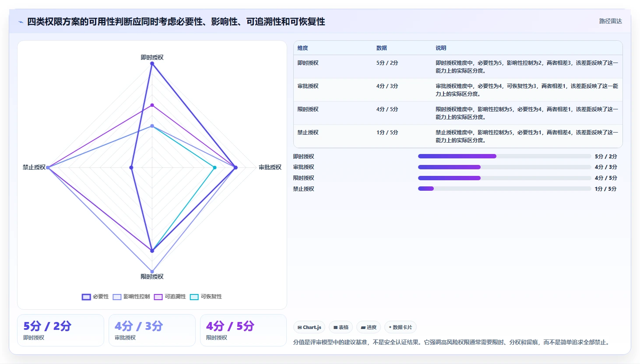Click the 禁止授权 progress bar

point(504,189)
